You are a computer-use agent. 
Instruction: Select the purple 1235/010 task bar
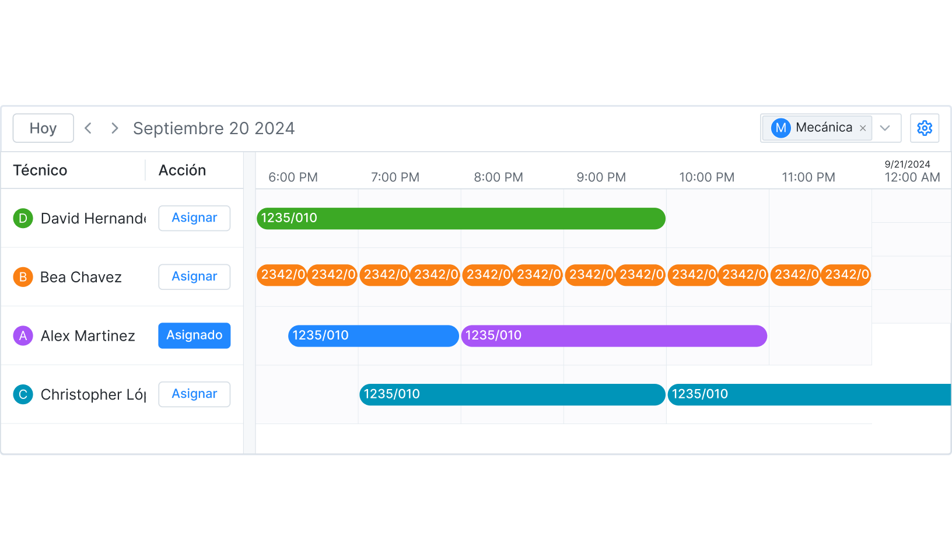point(612,335)
